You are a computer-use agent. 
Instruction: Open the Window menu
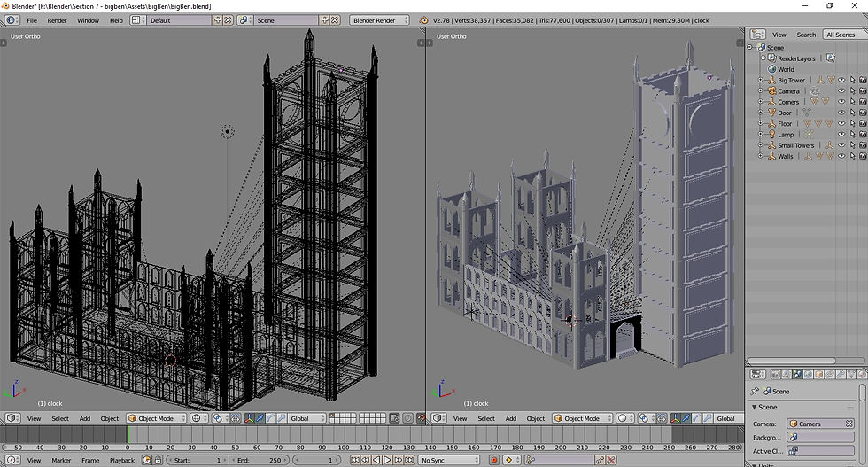coord(88,20)
